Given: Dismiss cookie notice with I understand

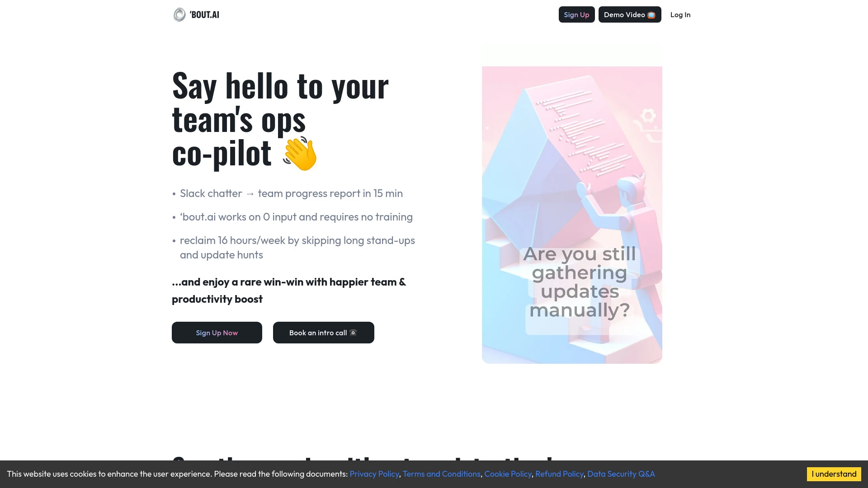Looking at the screenshot, I should click(x=834, y=474).
